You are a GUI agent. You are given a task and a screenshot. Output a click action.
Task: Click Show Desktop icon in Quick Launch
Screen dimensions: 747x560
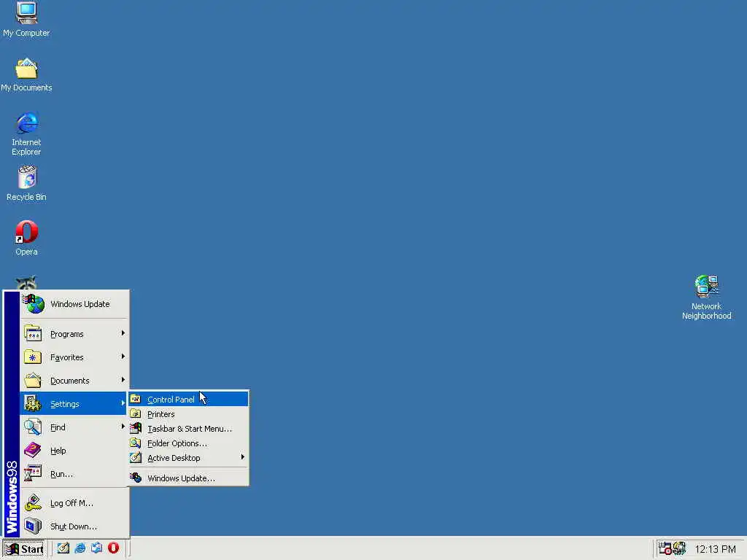63,548
